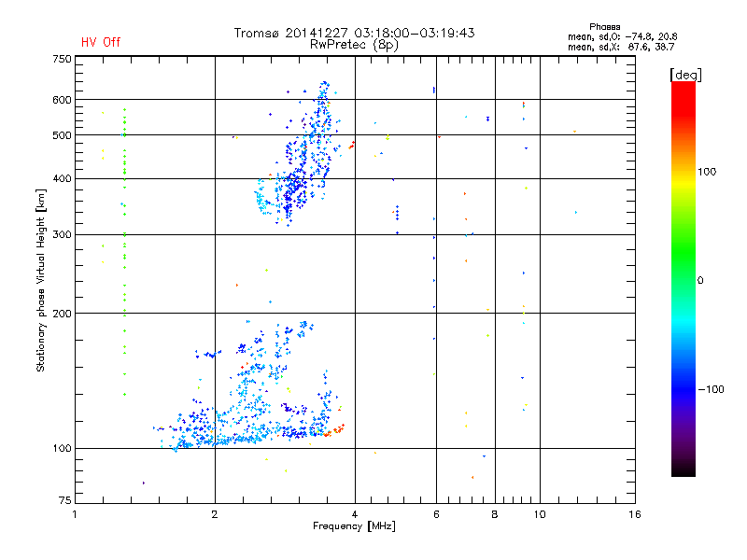Click the y-axis tick label '75'
The height and width of the screenshot is (560, 747).
(65, 500)
